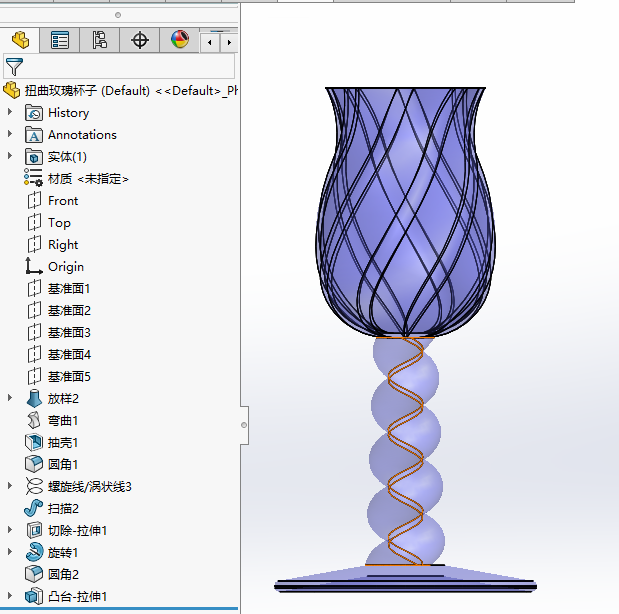
Task: Expand the History folder
Action: [x=10, y=112]
